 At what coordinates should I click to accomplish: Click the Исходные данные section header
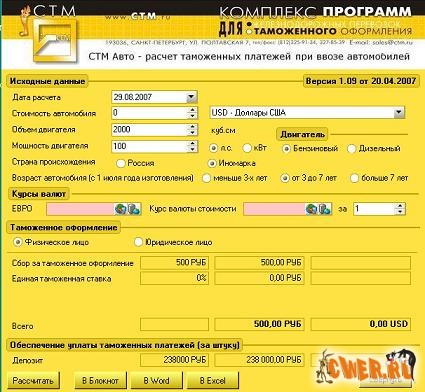[47, 81]
